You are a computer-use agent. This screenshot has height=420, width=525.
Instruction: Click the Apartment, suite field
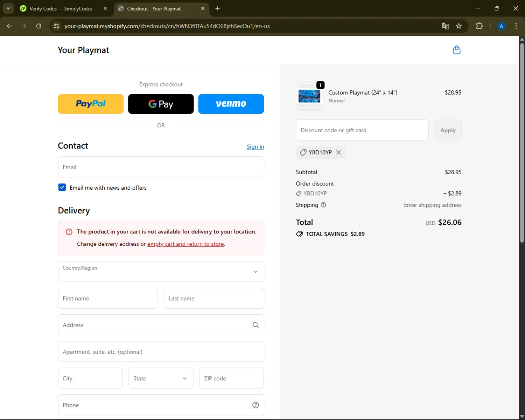pos(161,352)
